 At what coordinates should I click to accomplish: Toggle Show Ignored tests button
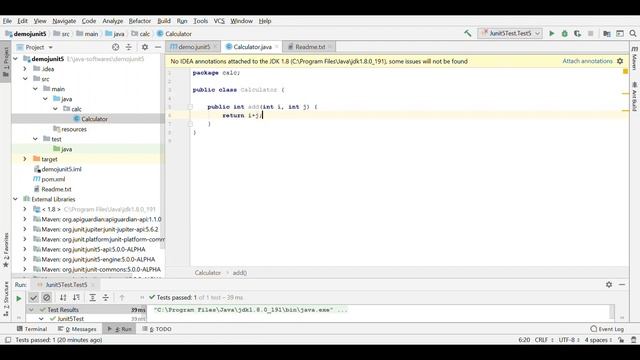tap(47, 298)
